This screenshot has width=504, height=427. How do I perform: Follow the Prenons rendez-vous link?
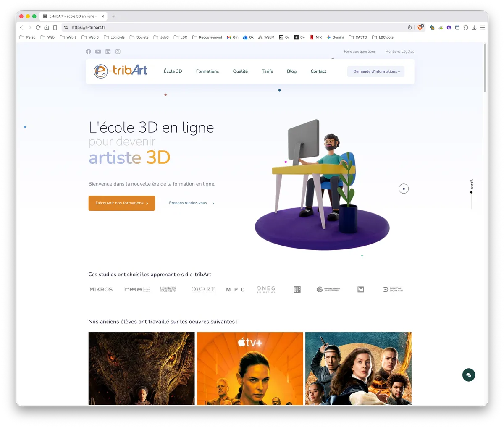(192, 203)
